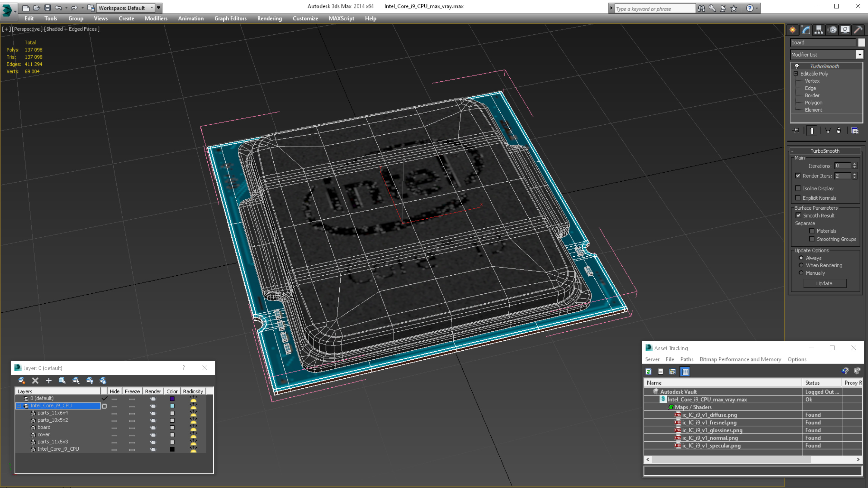Image resolution: width=868 pixels, height=488 pixels.
Task: Open Paths menu in Asset Tracking
Action: click(x=687, y=359)
